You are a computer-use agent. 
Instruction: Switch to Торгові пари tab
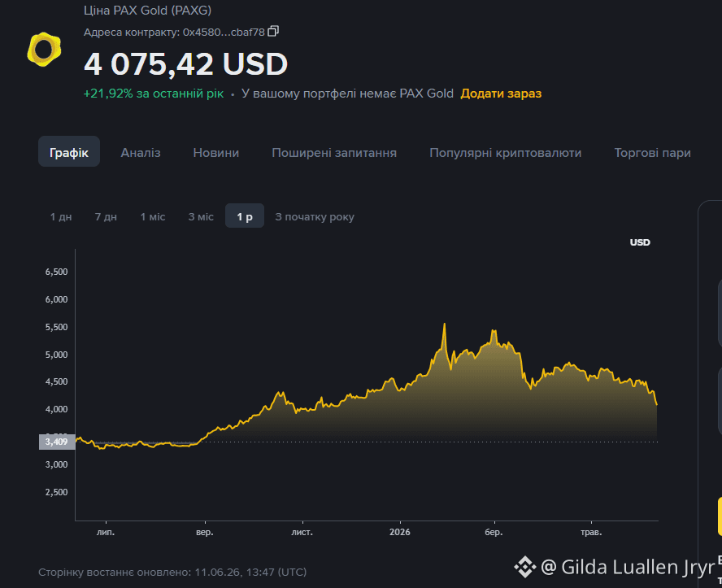click(x=652, y=152)
